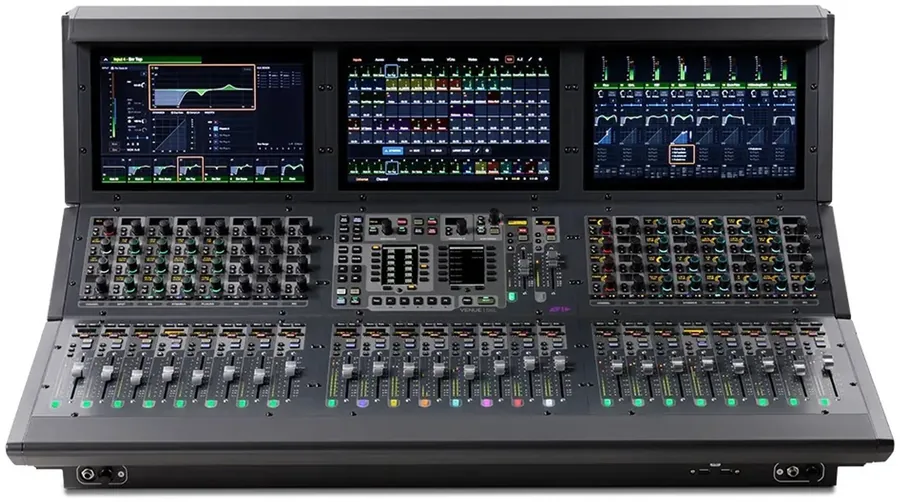
Task: Open the dynamics graph below the EQ curve
Action: (x=172, y=135)
